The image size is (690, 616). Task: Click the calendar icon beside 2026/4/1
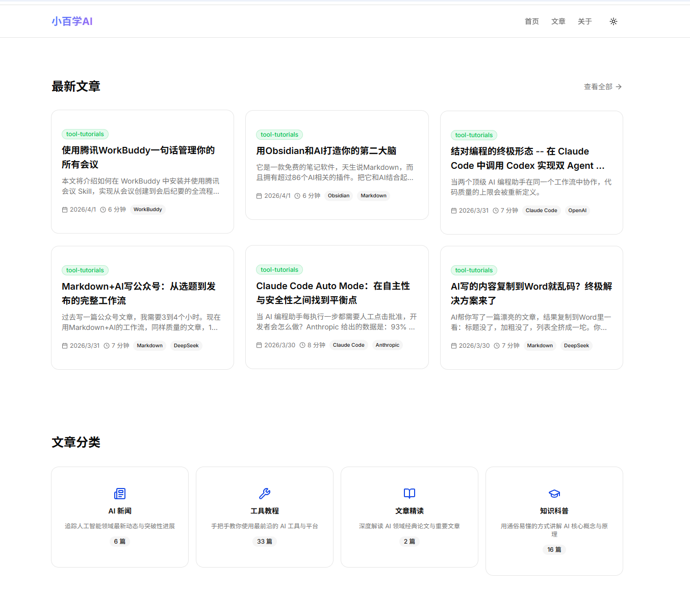point(66,209)
